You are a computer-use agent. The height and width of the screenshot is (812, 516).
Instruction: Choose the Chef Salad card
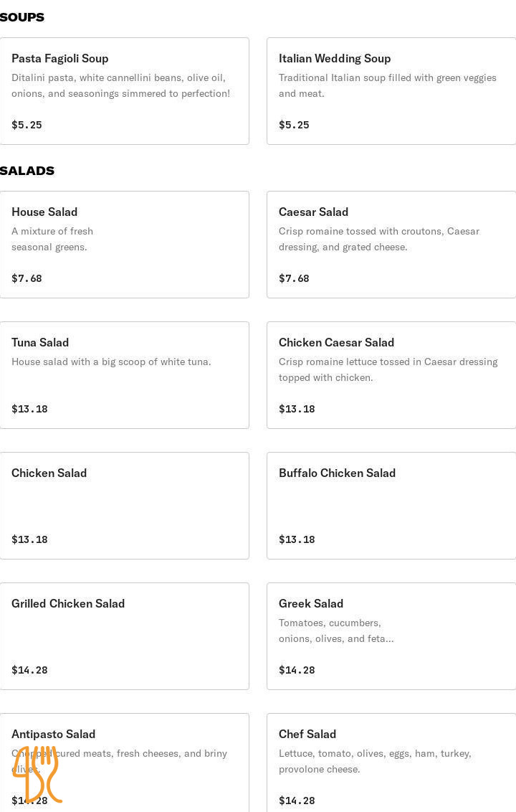tap(391, 763)
